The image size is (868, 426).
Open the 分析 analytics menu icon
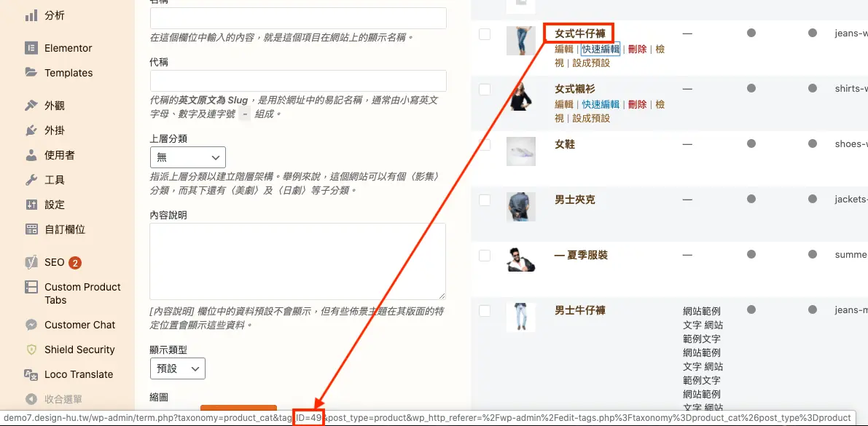tap(31, 15)
